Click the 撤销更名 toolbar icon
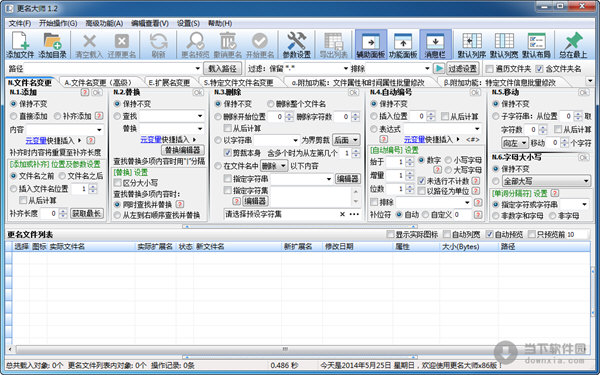600x375 pixels. pos(228,45)
